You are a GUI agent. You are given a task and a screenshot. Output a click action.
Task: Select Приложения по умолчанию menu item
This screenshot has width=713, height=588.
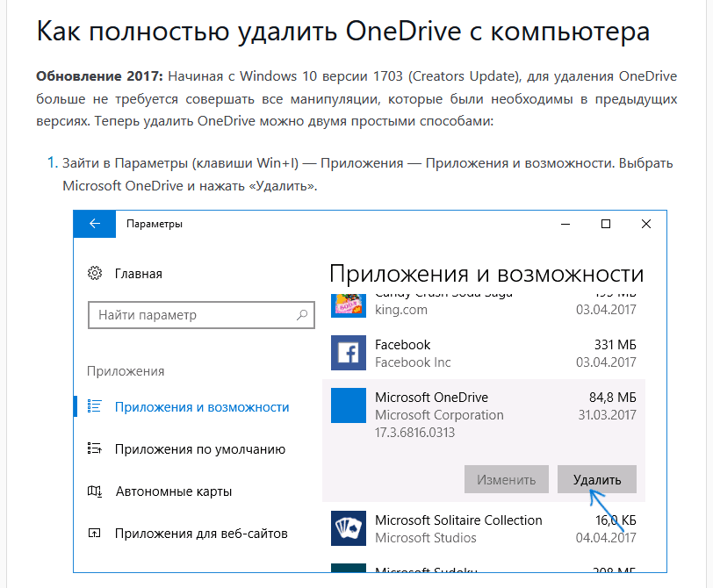coord(199,449)
